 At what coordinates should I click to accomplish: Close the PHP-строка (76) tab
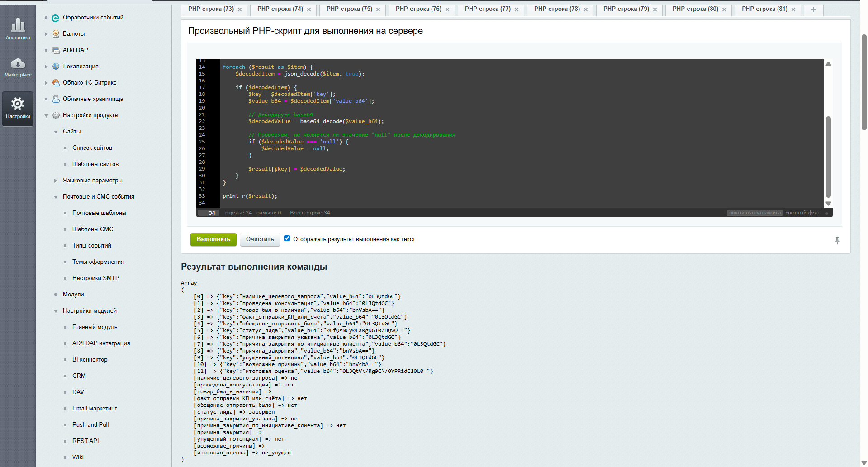coord(447,10)
